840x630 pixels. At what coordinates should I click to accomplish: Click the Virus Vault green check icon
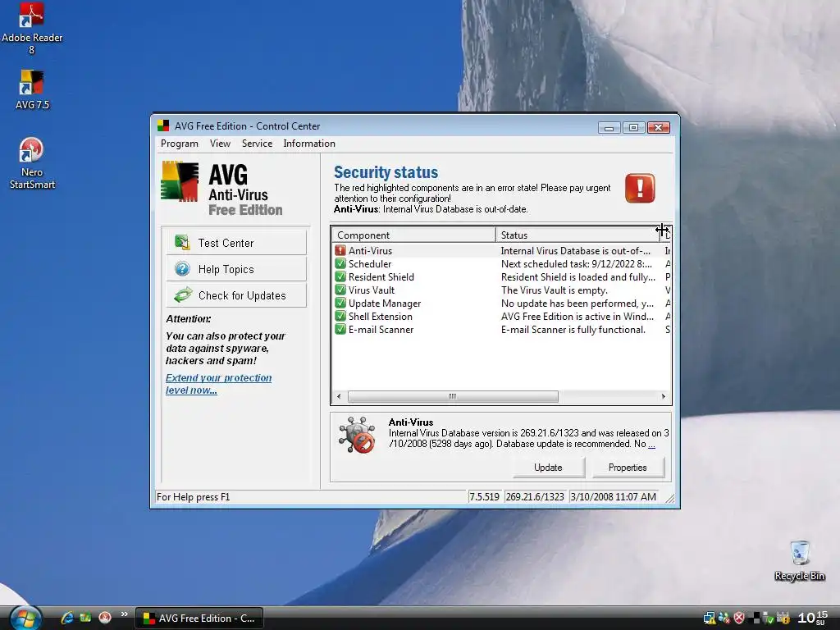pos(340,290)
